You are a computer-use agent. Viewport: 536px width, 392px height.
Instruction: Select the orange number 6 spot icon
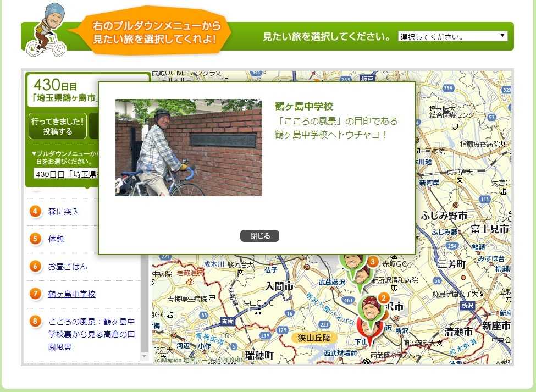point(36,267)
